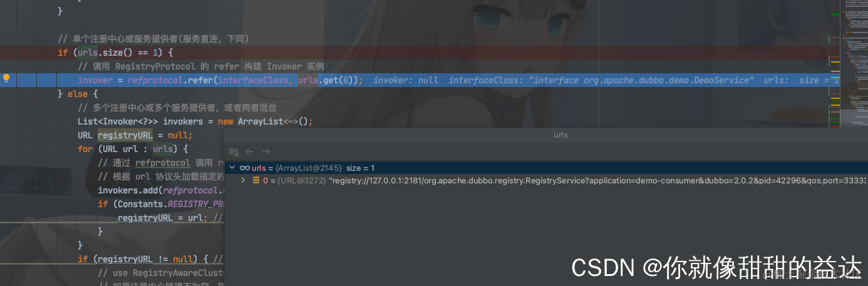Click the highlighted registryURL variable declaration
The height and width of the screenshot is (286, 868).
point(125,135)
